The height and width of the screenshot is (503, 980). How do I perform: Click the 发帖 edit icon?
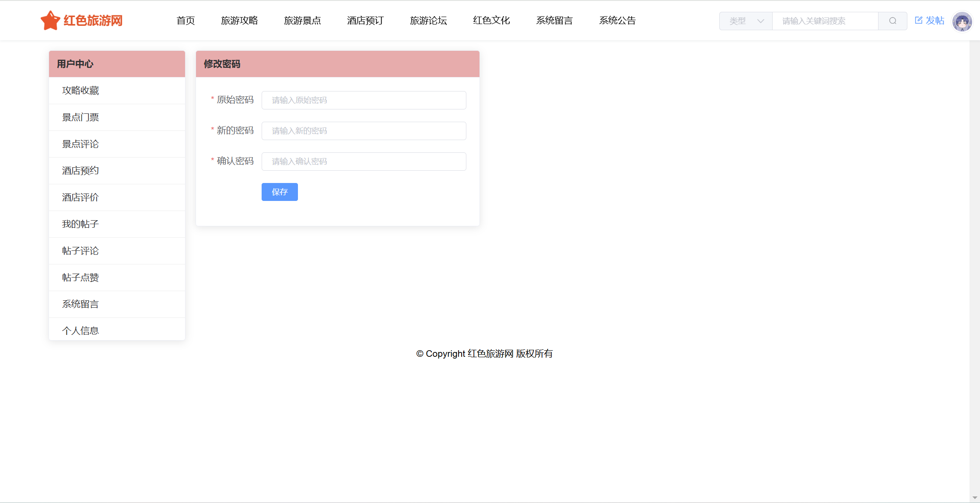918,20
